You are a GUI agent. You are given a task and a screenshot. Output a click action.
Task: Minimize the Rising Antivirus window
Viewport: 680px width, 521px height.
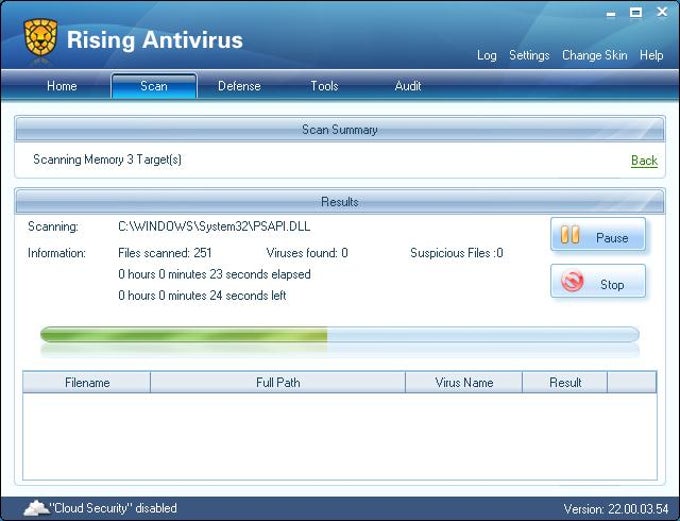point(611,13)
